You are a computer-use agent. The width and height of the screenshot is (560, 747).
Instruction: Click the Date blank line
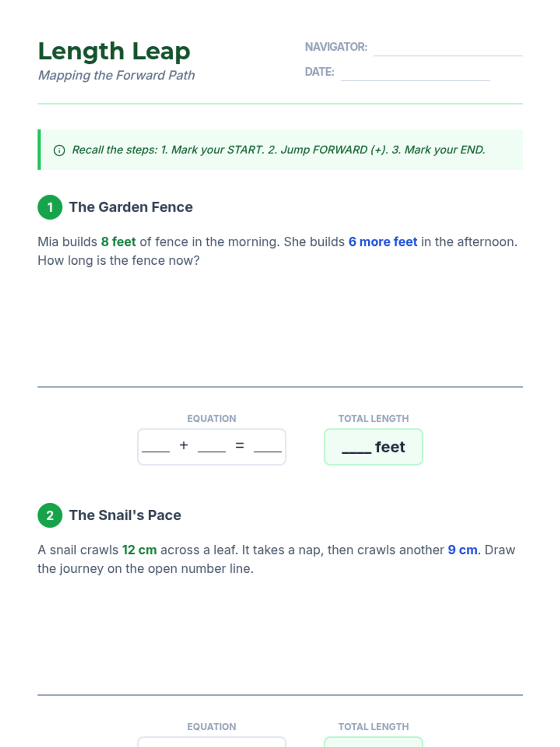(x=415, y=74)
